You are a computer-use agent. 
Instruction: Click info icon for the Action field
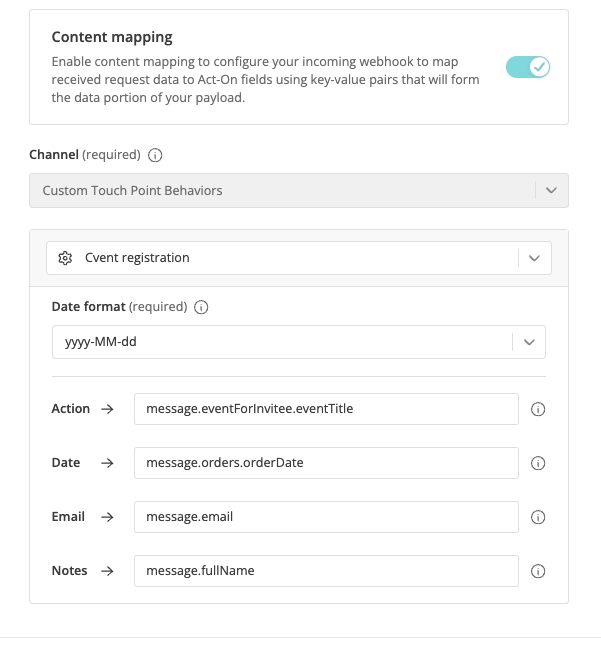[538, 409]
